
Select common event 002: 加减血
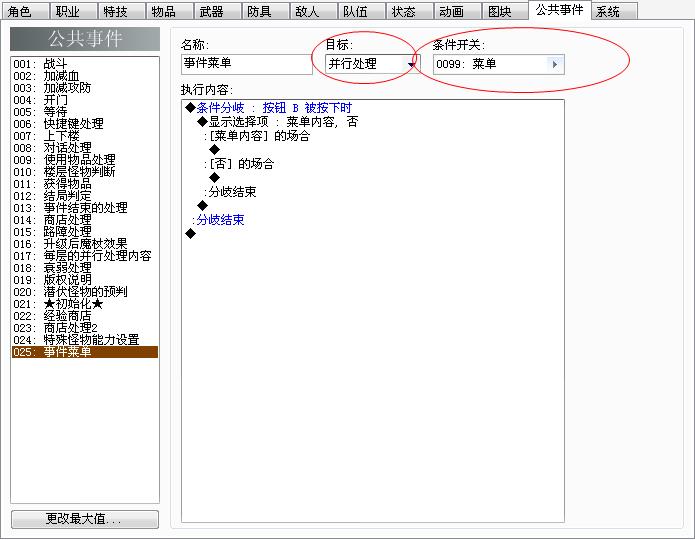(x=85, y=76)
